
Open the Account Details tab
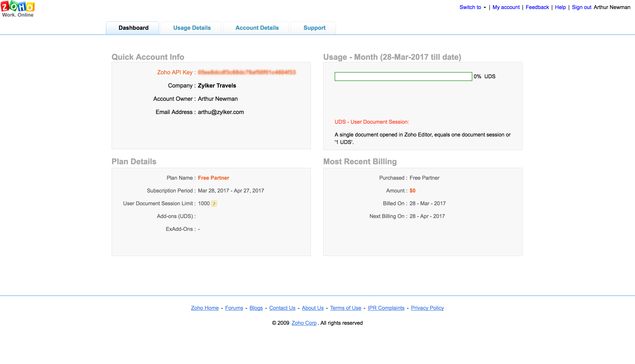(257, 28)
